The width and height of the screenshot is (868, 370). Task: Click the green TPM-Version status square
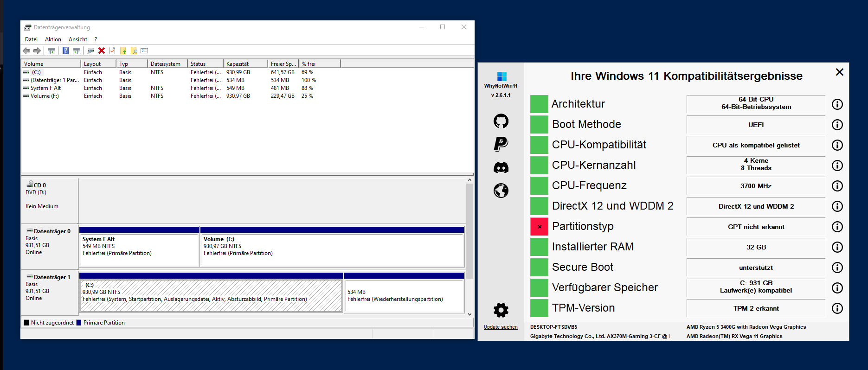click(x=539, y=308)
